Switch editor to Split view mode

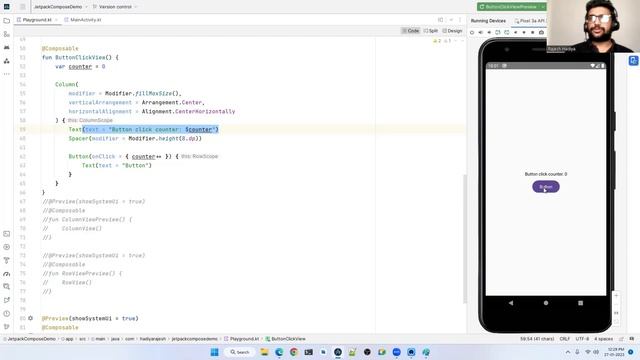pyautogui.click(x=431, y=31)
